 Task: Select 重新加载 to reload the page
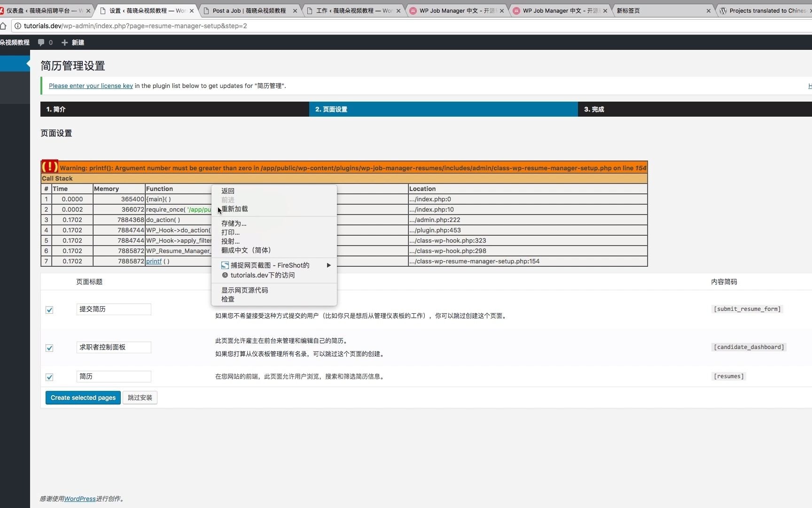(x=234, y=209)
